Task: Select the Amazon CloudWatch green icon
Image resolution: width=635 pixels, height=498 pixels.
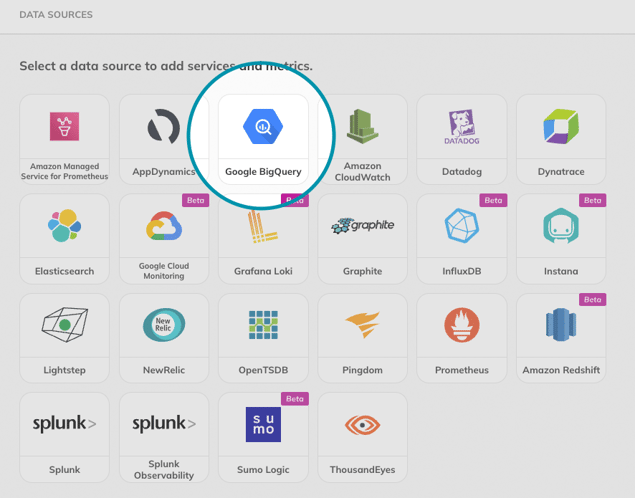Action: [362, 126]
